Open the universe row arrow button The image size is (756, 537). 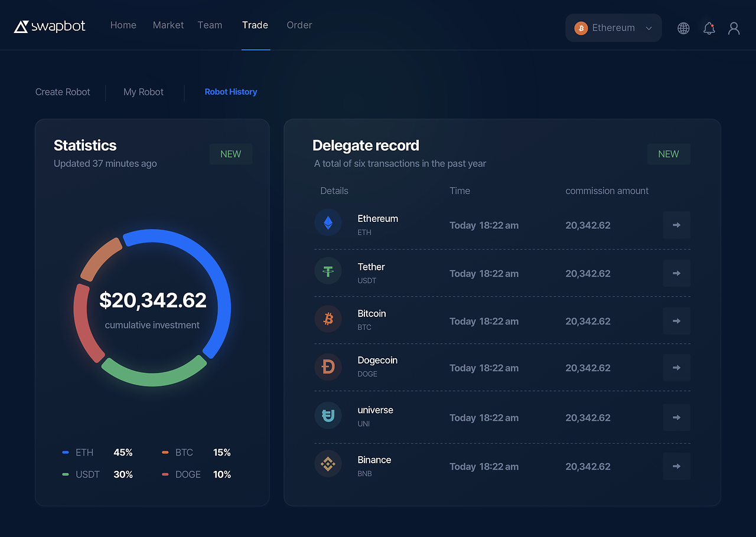click(676, 417)
